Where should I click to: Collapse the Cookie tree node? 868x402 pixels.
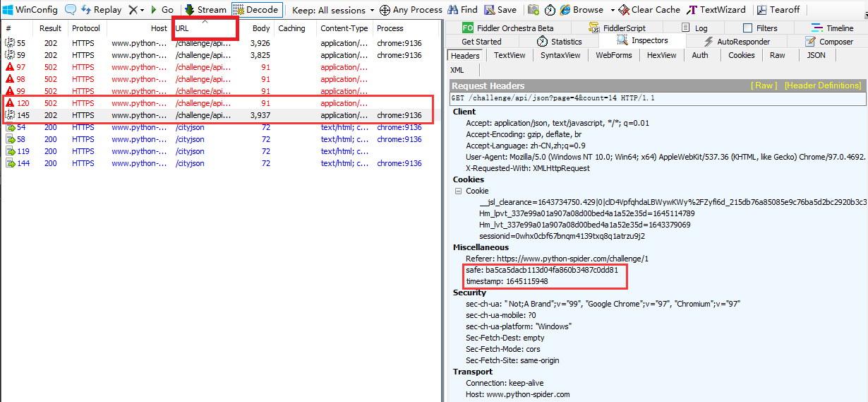458,191
